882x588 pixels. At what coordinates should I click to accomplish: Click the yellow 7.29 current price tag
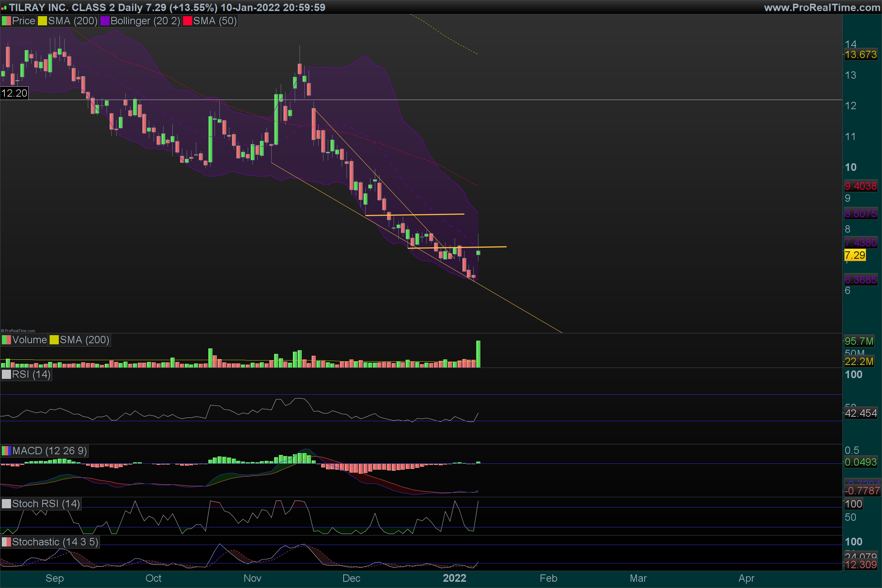(x=855, y=255)
